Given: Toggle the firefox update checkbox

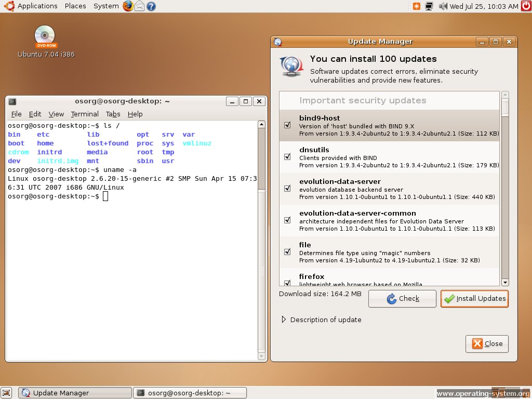Looking at the screenshot, I should coord(287,282).
